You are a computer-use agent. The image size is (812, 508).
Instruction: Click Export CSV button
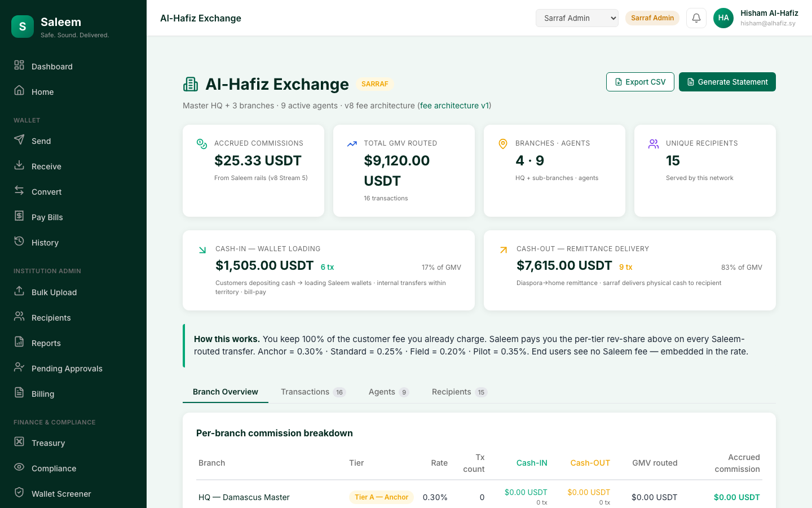coord(640,82)
